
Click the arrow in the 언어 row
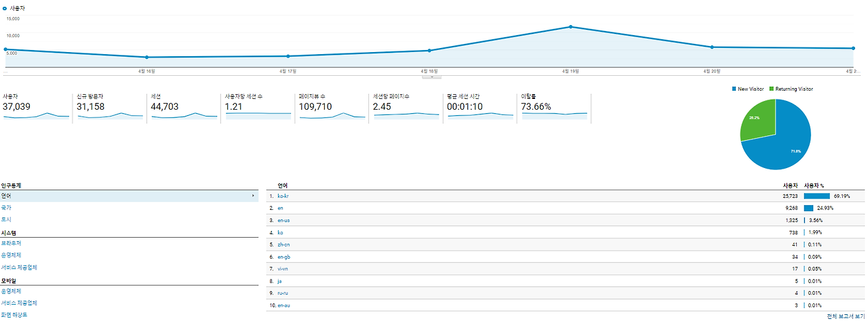tap(253, 196)
